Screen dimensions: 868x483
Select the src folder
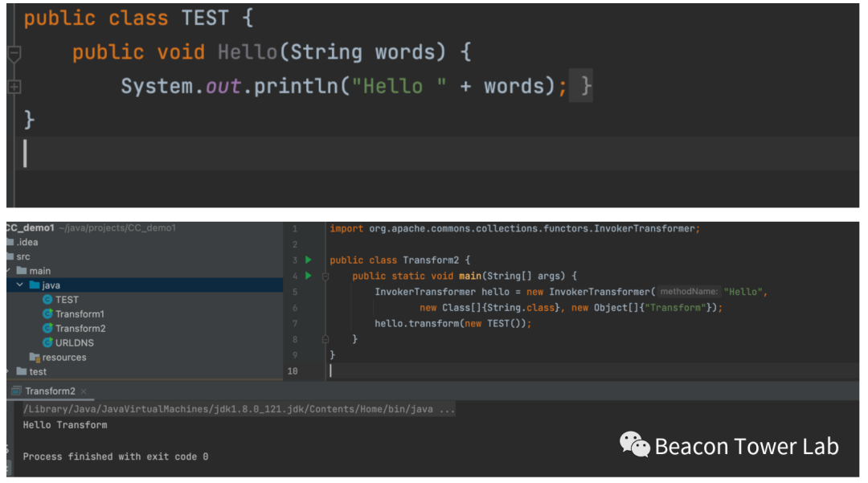pyautogui.click(x=23, y=256)
